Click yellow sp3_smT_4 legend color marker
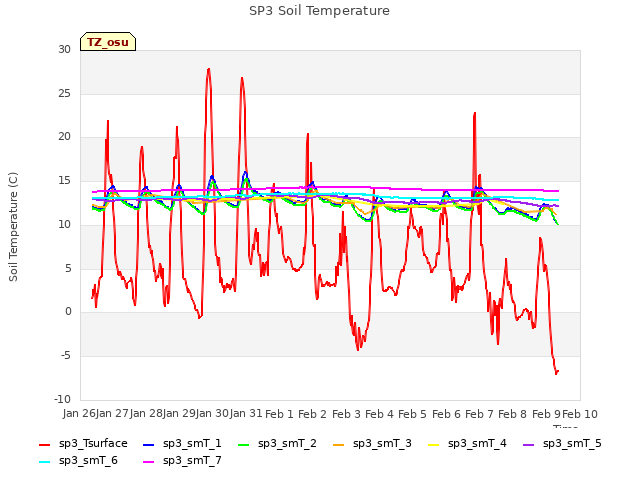Screen dimensions: 640x480 [x=433, y=445]
